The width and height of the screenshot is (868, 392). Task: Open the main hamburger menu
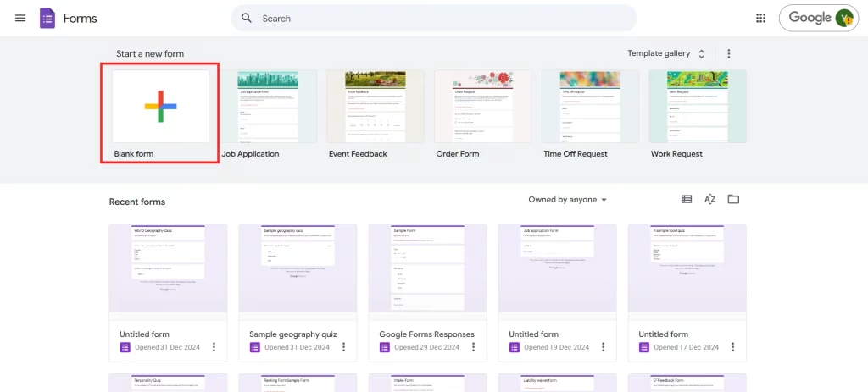click(20, 19)
